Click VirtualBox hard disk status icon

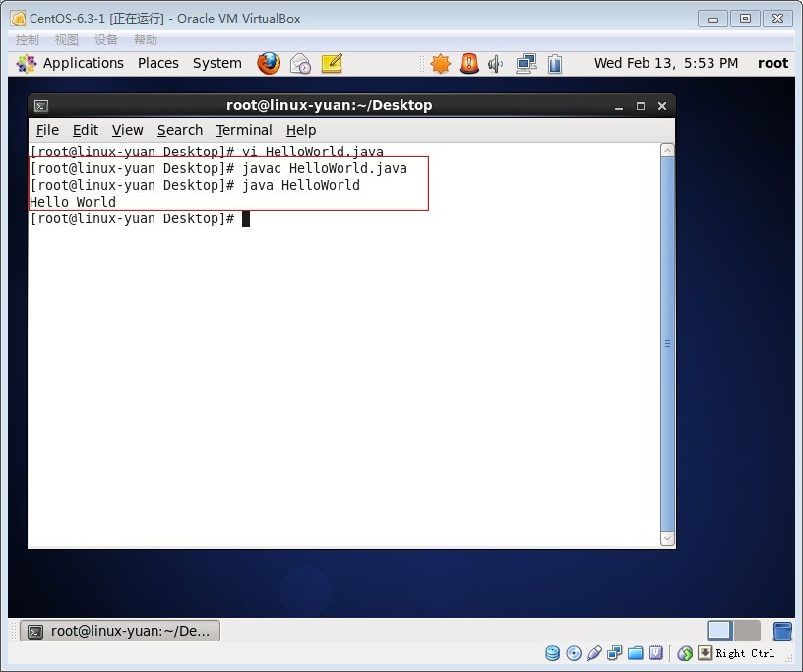pos(552,653)
